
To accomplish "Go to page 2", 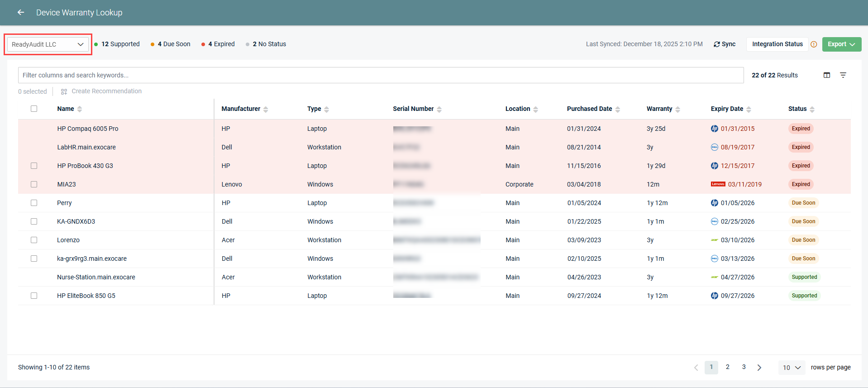I will 728,367.
